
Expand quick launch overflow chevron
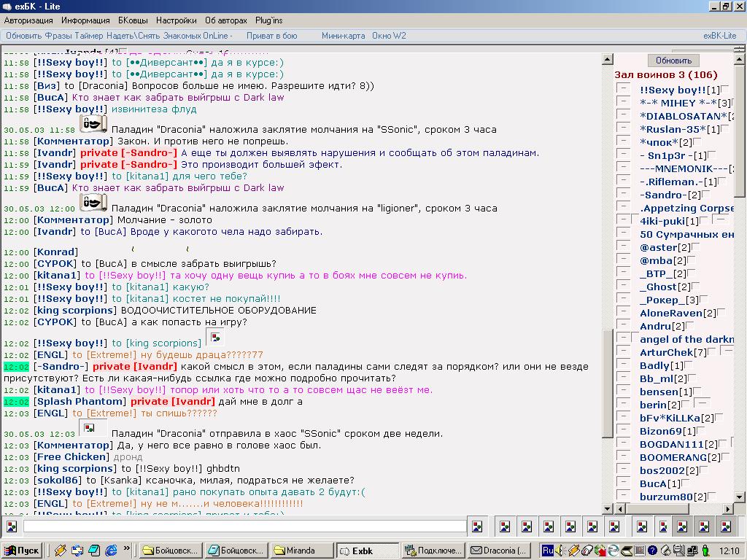127,548
